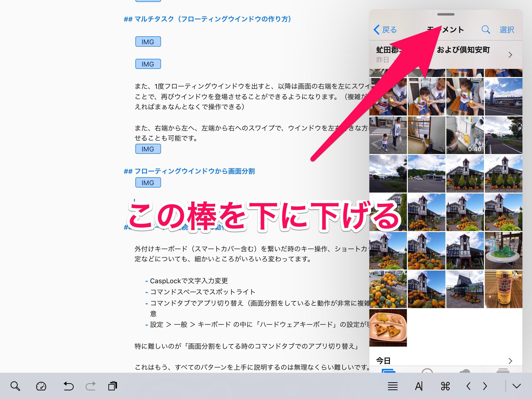Tap the grabber bar atop the floating Photos window
532x399 pixels.
pyautogui.click(x=446, y=14)
